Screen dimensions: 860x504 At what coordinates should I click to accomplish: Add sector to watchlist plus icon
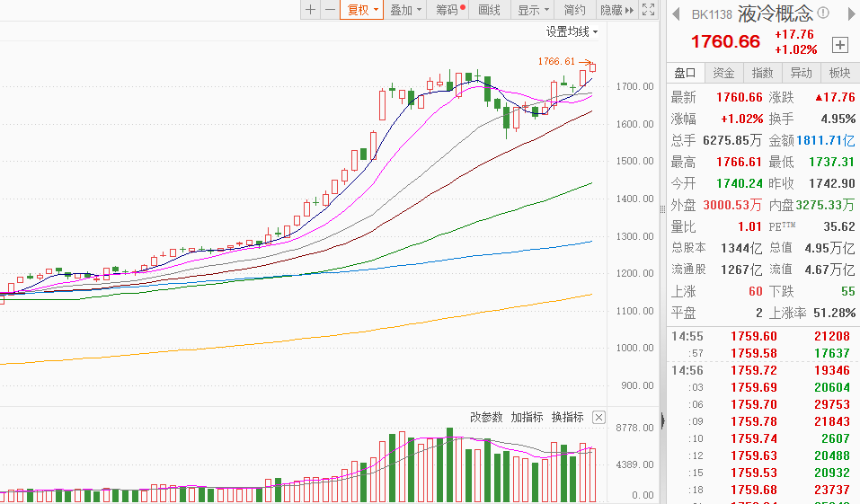click(x=839, y=44)
